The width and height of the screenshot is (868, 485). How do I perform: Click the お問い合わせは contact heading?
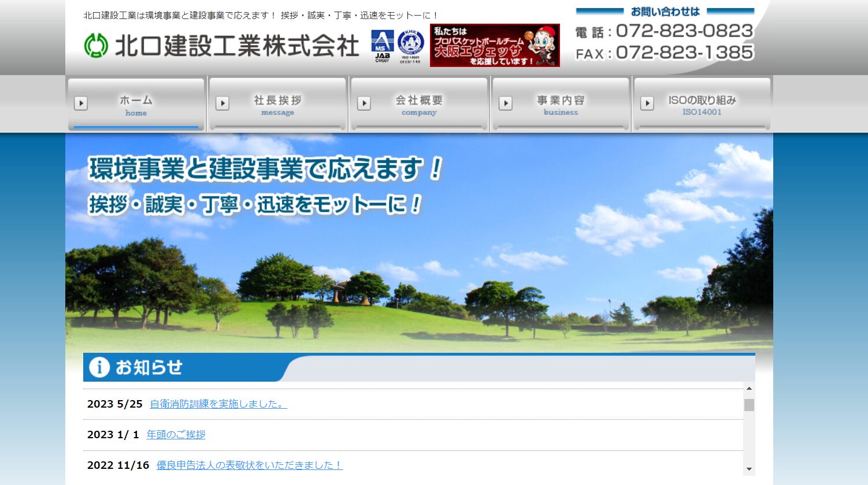click(665, 12)
